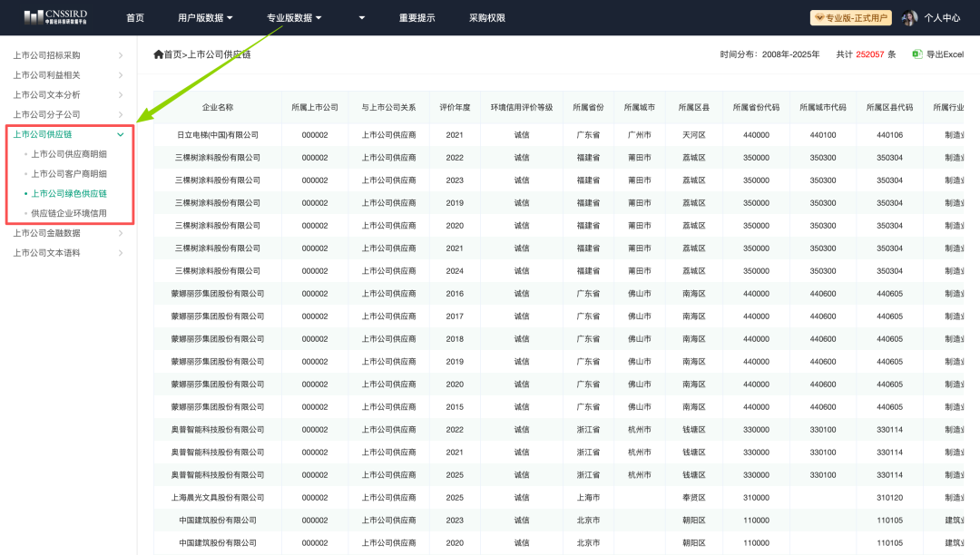Open 上市公司客户商明细 submenu item

tap(69, 173)
